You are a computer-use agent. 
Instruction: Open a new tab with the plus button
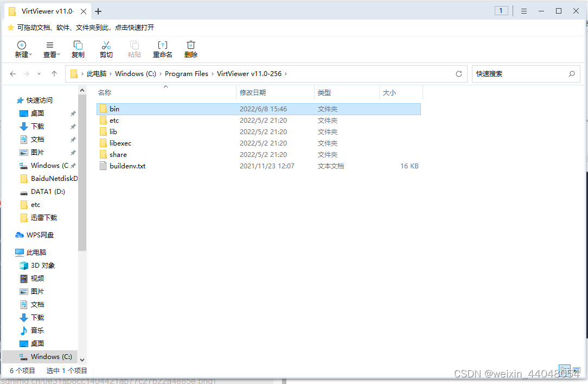point(98,11)
